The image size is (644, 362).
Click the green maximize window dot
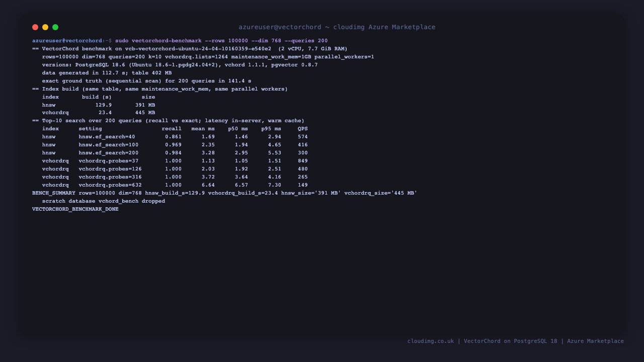click(x=55, y=27)
